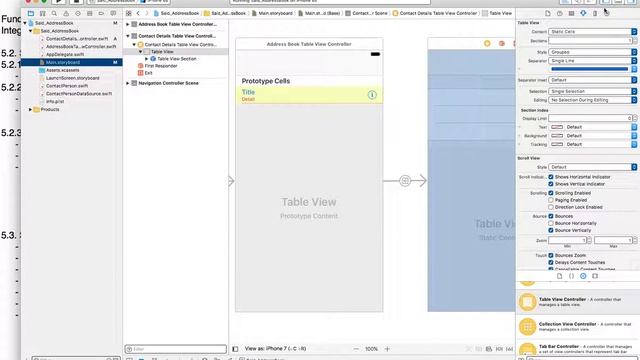
Task: Select Table View Controller in Object library
Action: pyautogui.click(x=578, y=302)
